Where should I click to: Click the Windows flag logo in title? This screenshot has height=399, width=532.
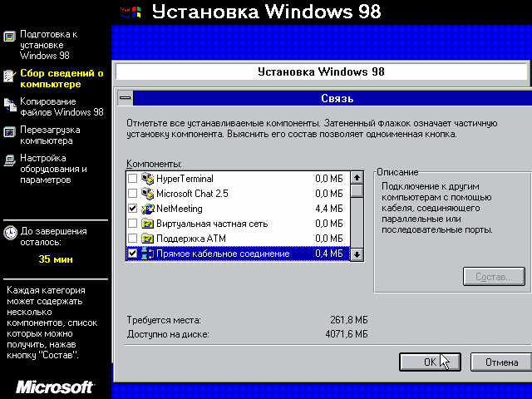click(x=131, y=12)
